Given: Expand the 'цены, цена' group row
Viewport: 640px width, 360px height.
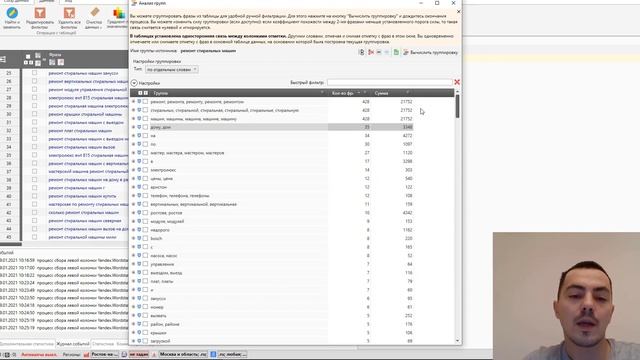Looking at the screenshot, I should pos(133,178).
